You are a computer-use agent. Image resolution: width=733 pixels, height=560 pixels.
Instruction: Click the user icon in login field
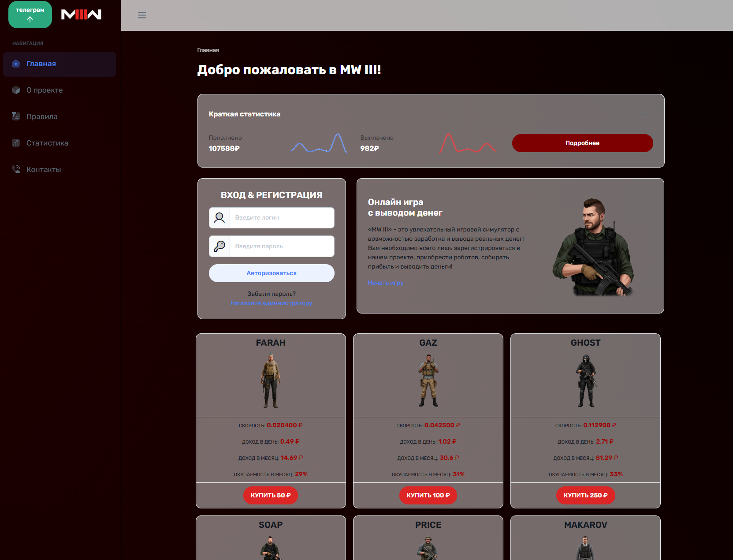(220, 218)
